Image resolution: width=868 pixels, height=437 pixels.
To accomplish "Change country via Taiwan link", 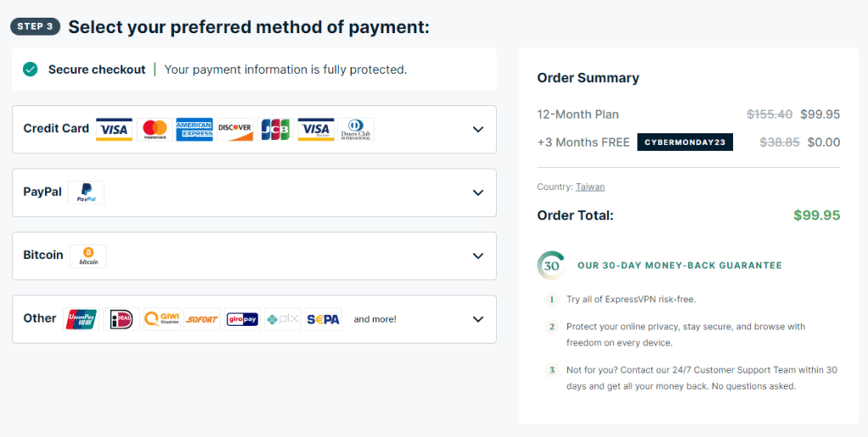I will click(590, 187).
